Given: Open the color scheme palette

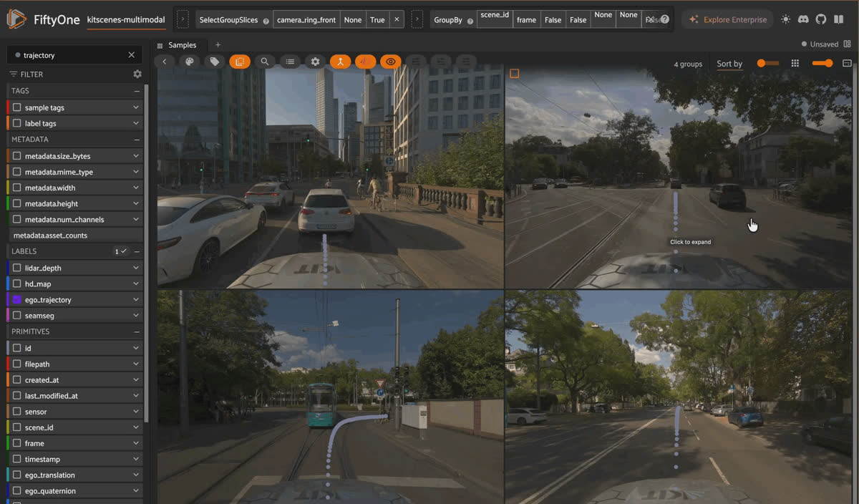Looking at the screenshot, I should coord(190,62).
